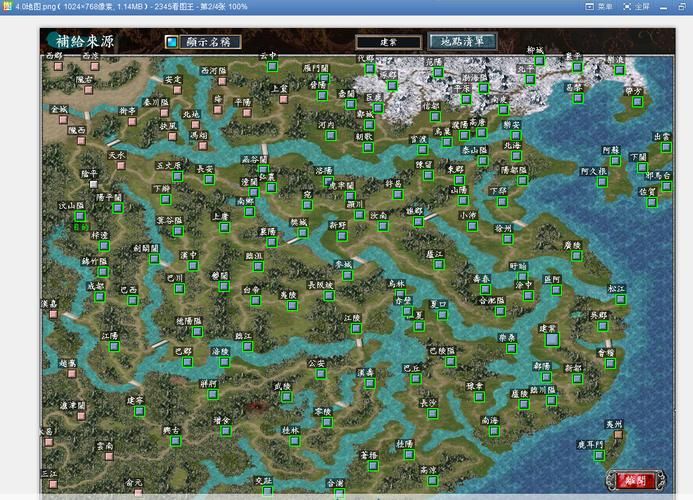The image size is (693, 500).
Task: Select the 北海 city marker
Action: [516, 156]
